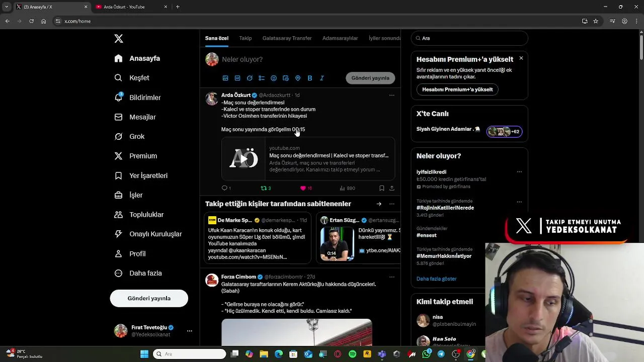
Task: Open options for #RojininKatilleriNerede trend
Action: [519, 202]
